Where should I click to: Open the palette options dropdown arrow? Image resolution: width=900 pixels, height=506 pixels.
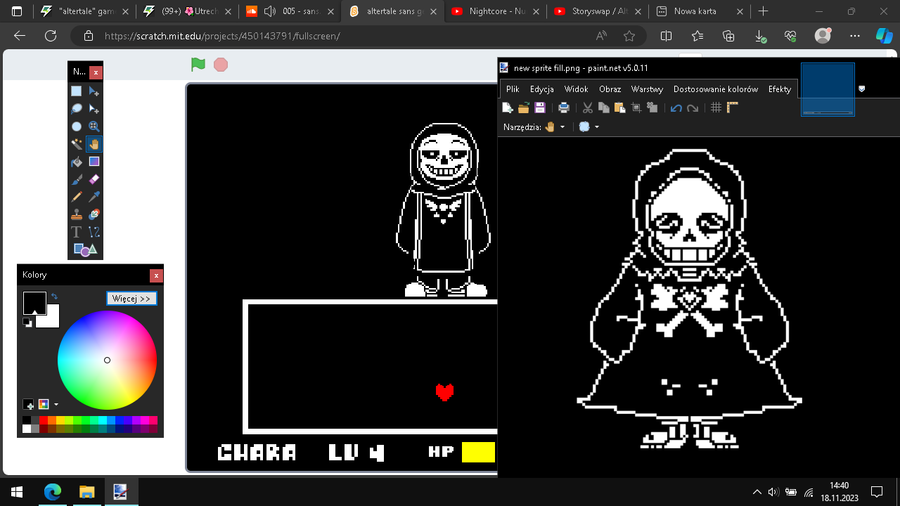[56, 404]
